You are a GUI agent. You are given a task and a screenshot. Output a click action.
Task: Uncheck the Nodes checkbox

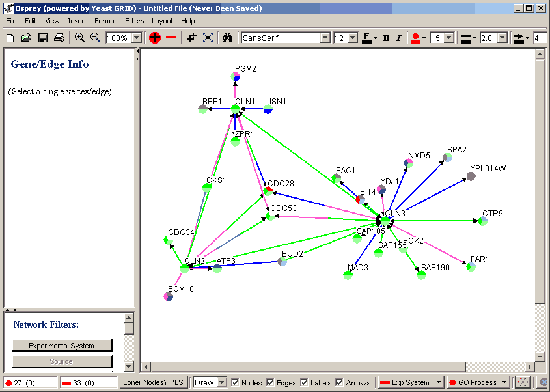[236, 382]
